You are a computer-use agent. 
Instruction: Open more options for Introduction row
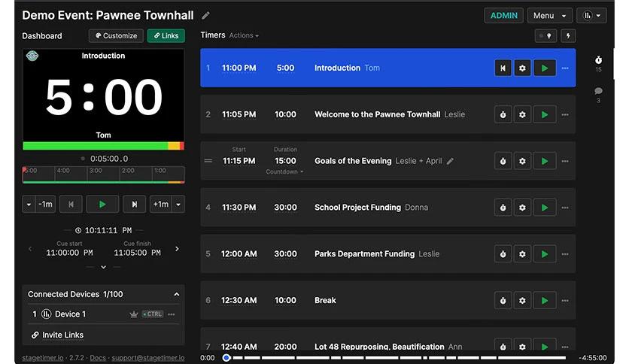pyautogui.click(x=565, y=68)
